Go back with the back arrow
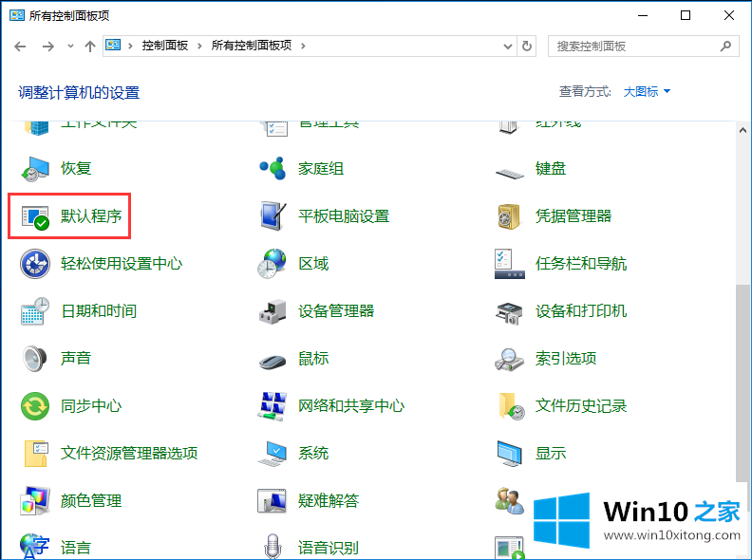The height and width of the screenshot is (560, 752). tap(20, 47)
